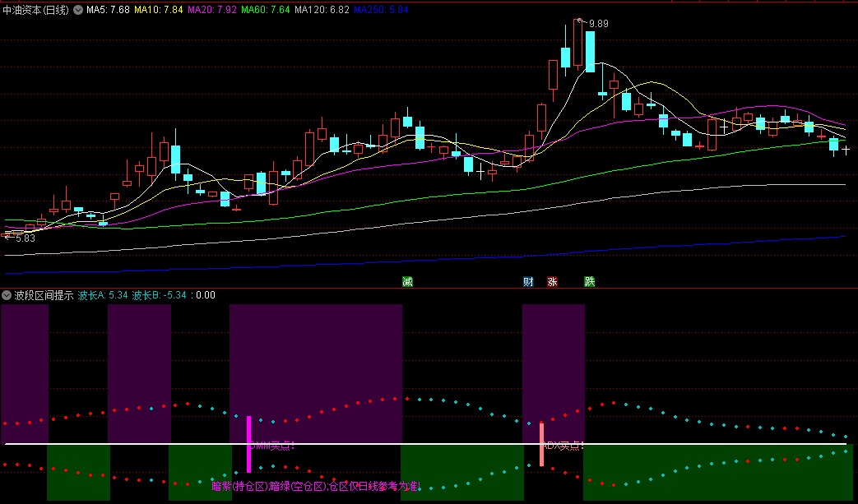The image size is (858, 504).
Task: Click the 0.00 indicator value
Action: 206,295
